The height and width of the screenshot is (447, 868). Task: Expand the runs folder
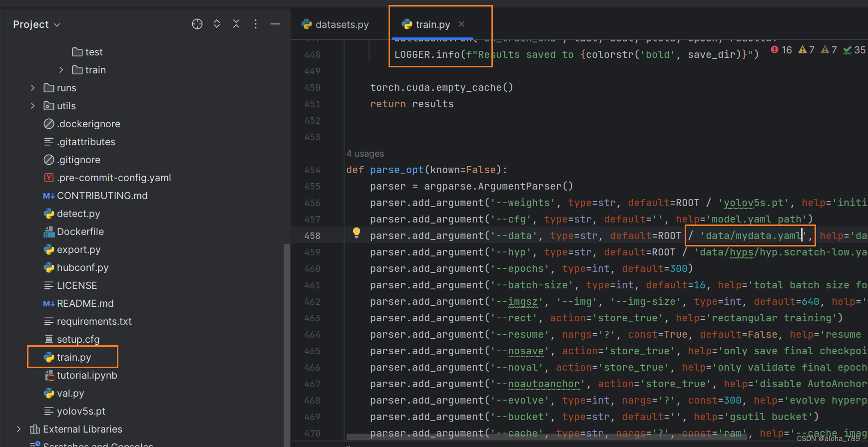[x=33, y=88]
